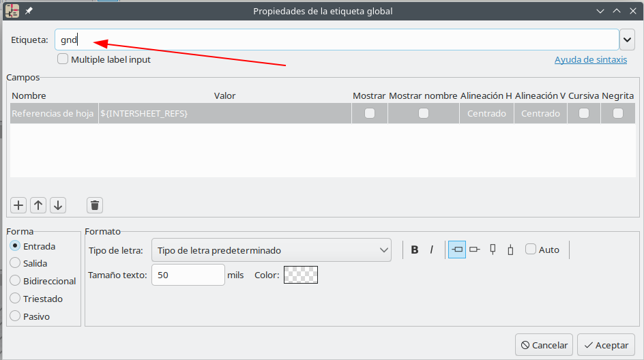The width and height of the screenshot is (644, 360).
Task: Check the Auto orientation checkbox
Action: tap(531, 250)
